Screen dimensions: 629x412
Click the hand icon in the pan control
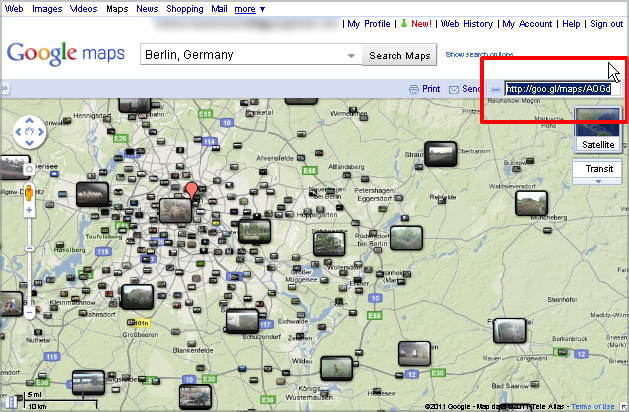(x=29, y=132)
